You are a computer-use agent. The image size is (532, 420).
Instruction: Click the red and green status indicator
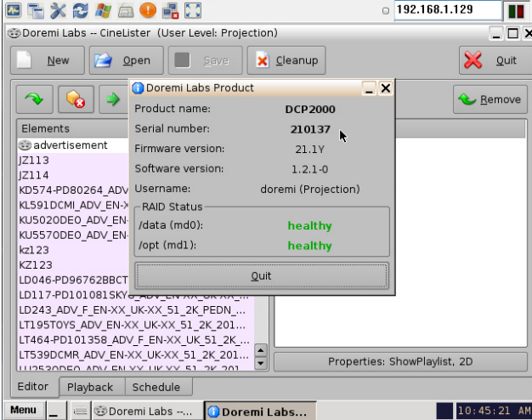517,11
